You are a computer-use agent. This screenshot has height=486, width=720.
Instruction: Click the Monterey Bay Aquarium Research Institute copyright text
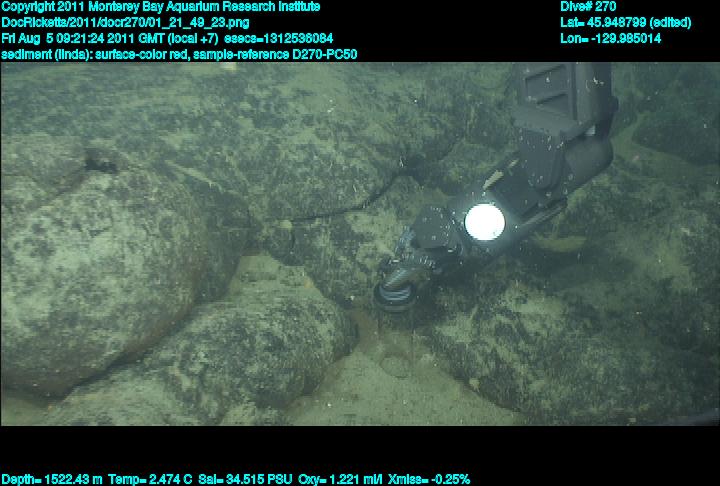[x=161, y=7]
